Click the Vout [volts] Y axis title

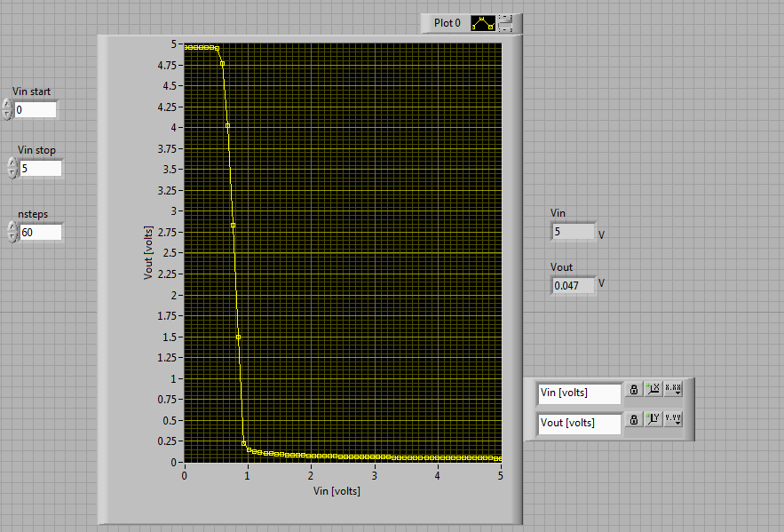[148, 252]
